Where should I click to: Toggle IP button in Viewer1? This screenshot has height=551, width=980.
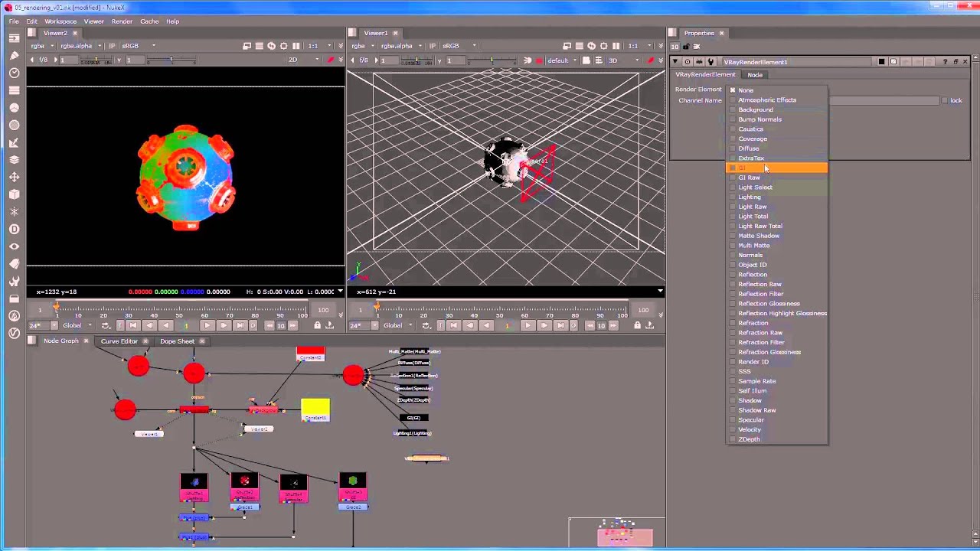click(x=432, y=46)
